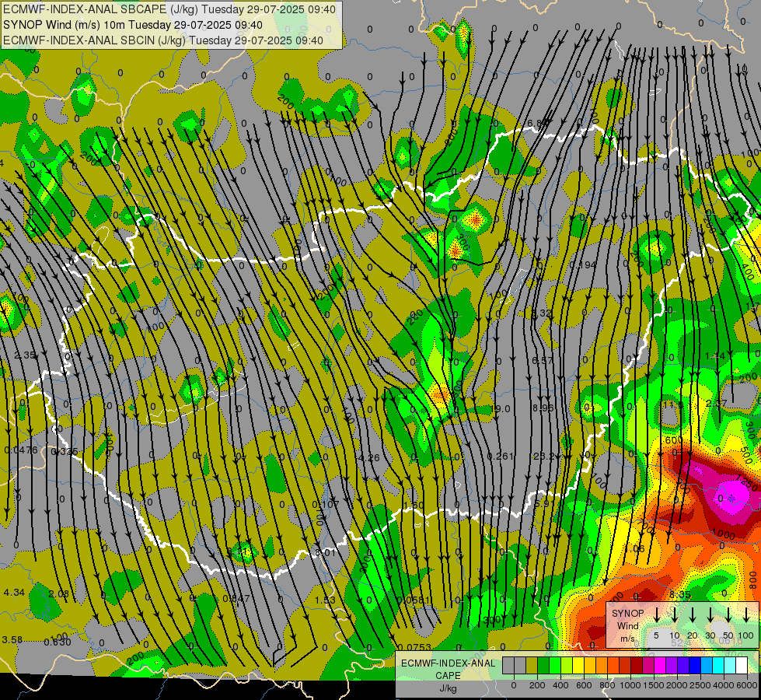Select the olive swatch in CAPE legend

pyautogui.click(x=532, y=666)
